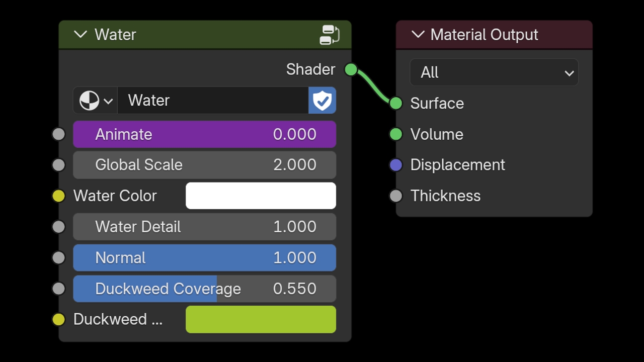
Task: Click the Normal slider
Action: [205, 257]
